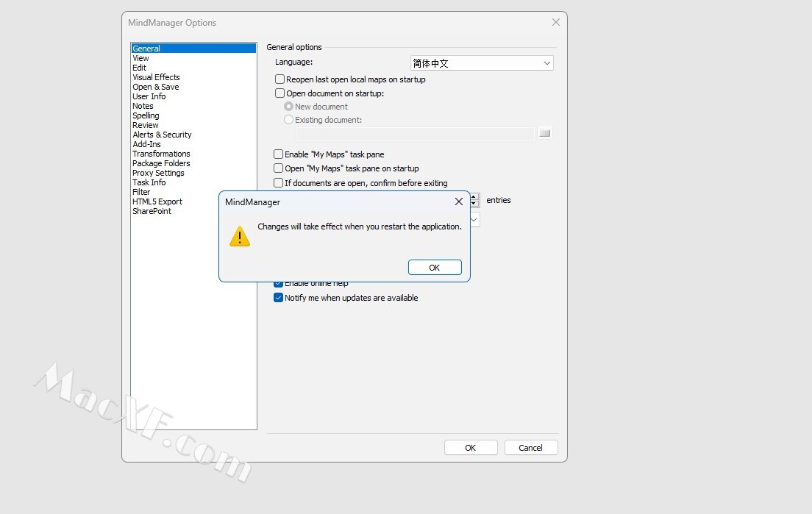Screen dimensions: 812x514
Task: Open the dropdown below the entries stepper
Action: pos(475,219)
